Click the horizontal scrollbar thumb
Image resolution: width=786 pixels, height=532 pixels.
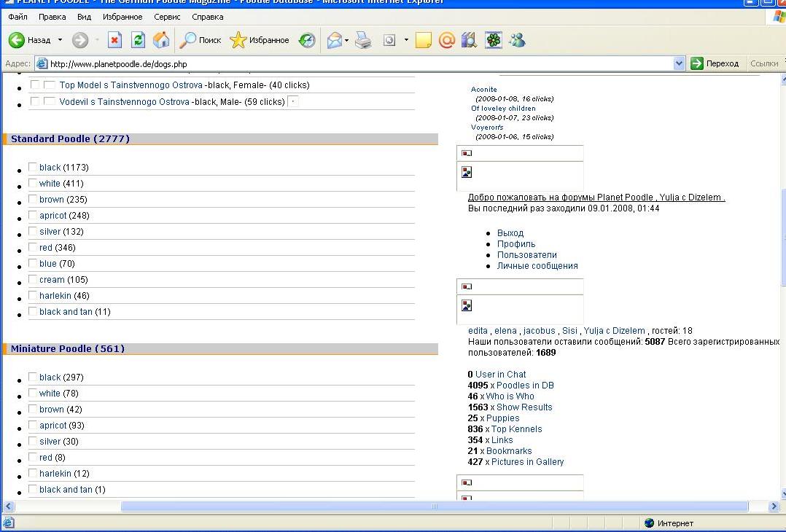point(434,506)
